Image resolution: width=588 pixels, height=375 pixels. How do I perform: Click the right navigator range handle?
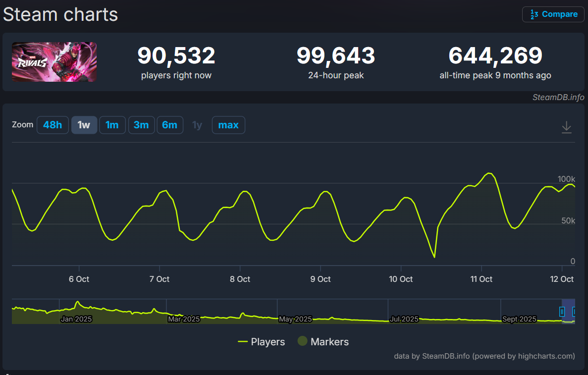tap(574, 311)
